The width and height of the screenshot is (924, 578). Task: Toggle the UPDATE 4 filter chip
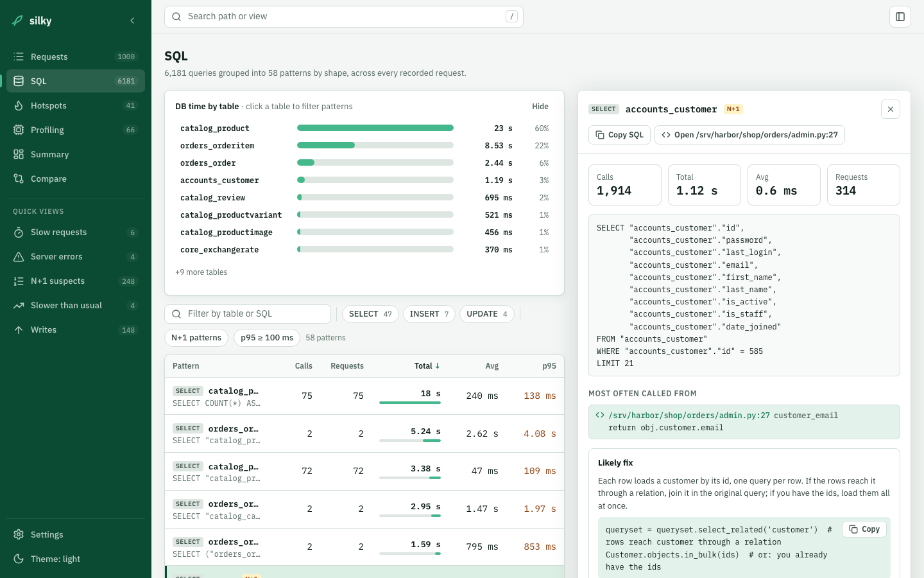487,314
